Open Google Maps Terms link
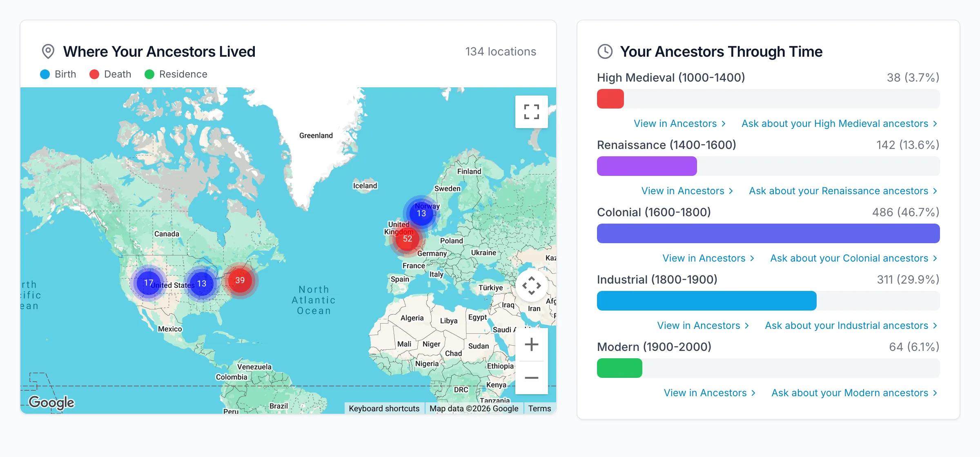 (x=539, y=408)
